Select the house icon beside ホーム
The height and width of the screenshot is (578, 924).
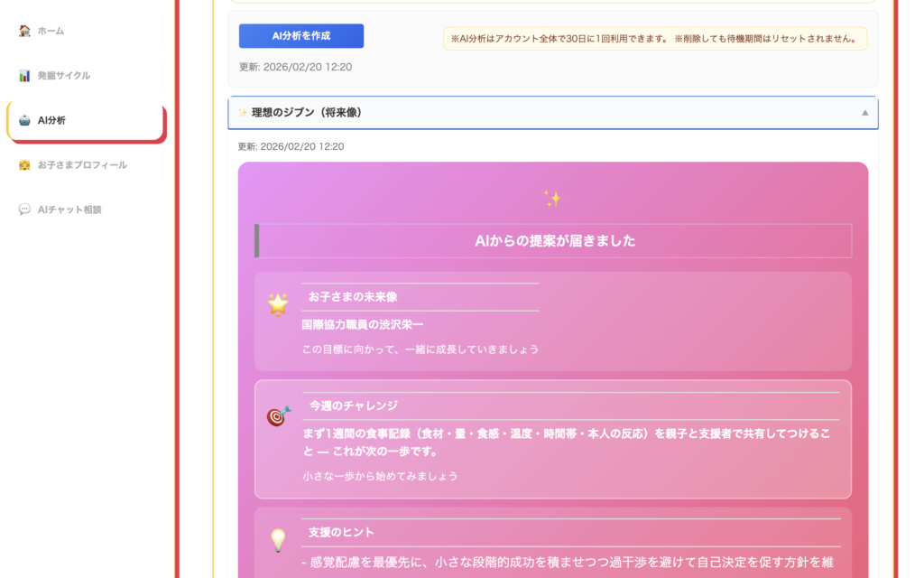click(x=23, y=30)
